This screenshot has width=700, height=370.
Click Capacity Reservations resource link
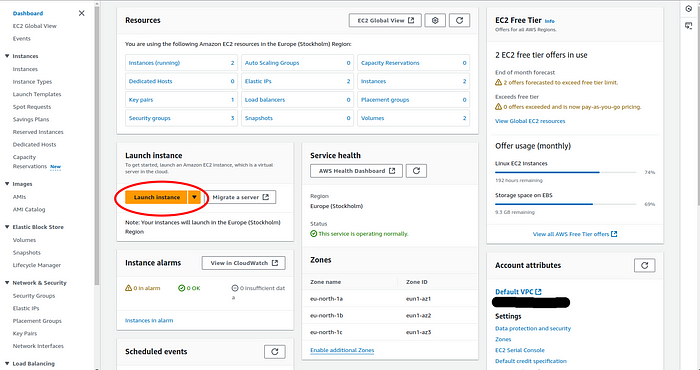tap(390, 63)
